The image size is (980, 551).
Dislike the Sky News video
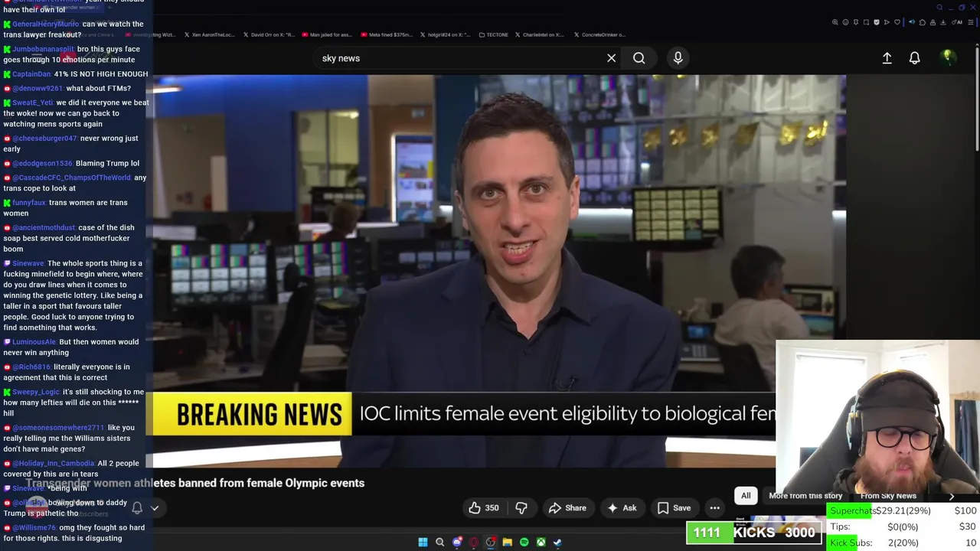click(521, 507)
